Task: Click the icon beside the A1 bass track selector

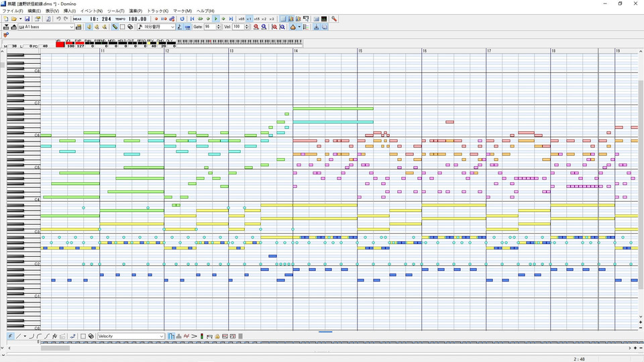Action: click(78, 27)
